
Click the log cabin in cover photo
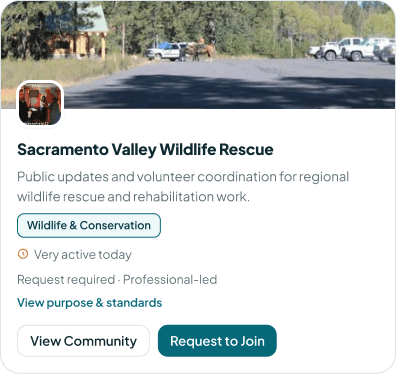(77, 35)
